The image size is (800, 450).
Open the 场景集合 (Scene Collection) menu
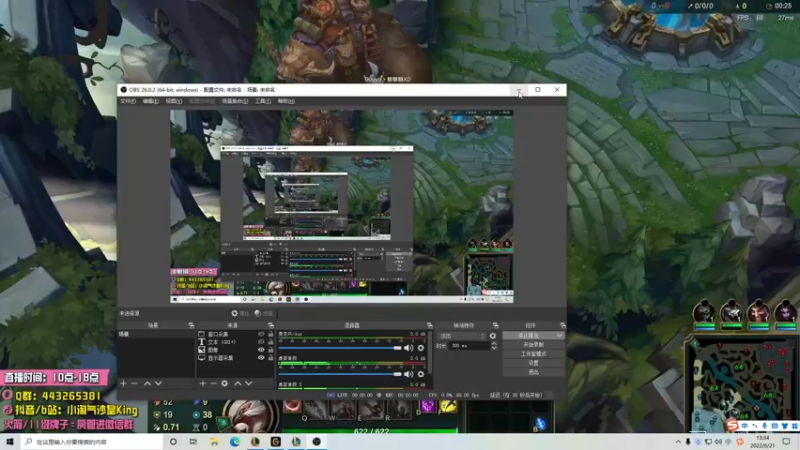point(235,101)
